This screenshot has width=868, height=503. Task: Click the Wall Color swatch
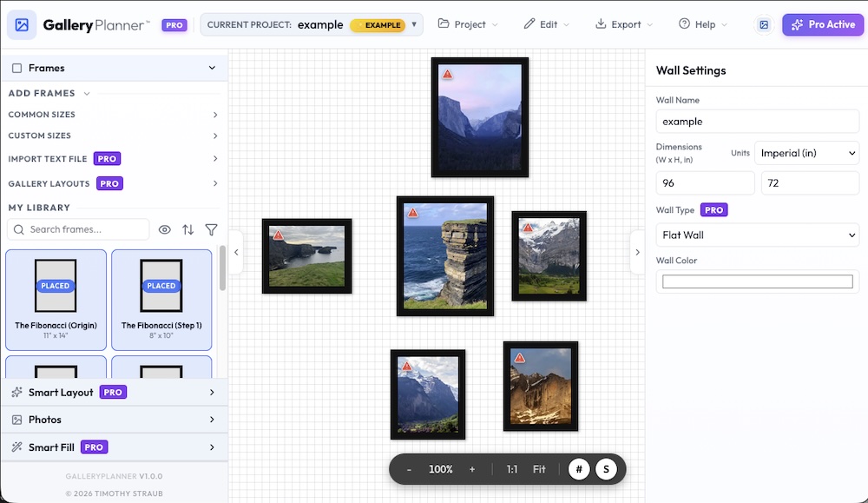(757, 281)
